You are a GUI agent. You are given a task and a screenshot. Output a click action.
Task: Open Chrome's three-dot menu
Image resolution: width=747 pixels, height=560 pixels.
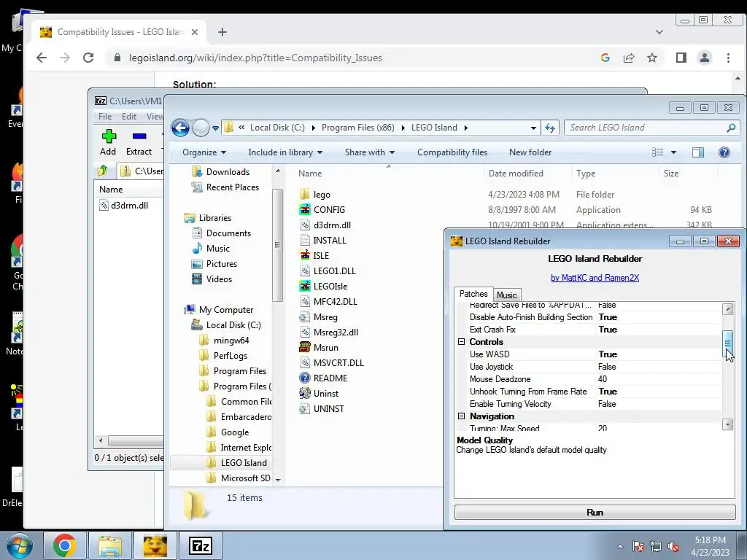tap(728, 58)
